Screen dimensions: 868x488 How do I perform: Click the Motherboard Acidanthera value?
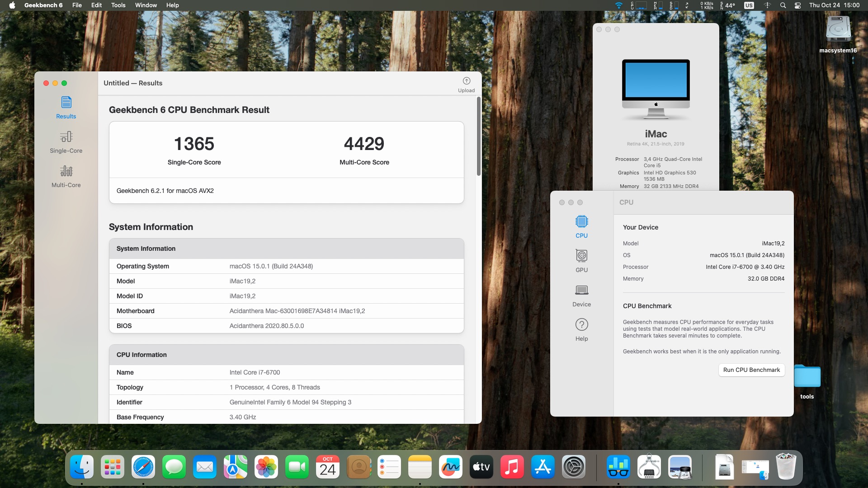(297, 311)
